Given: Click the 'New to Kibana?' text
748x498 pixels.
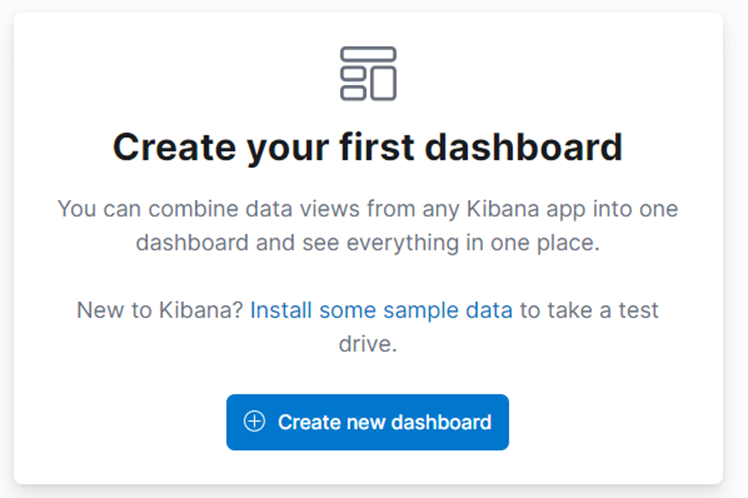Looking at the screenshot, I should point(160,310).
